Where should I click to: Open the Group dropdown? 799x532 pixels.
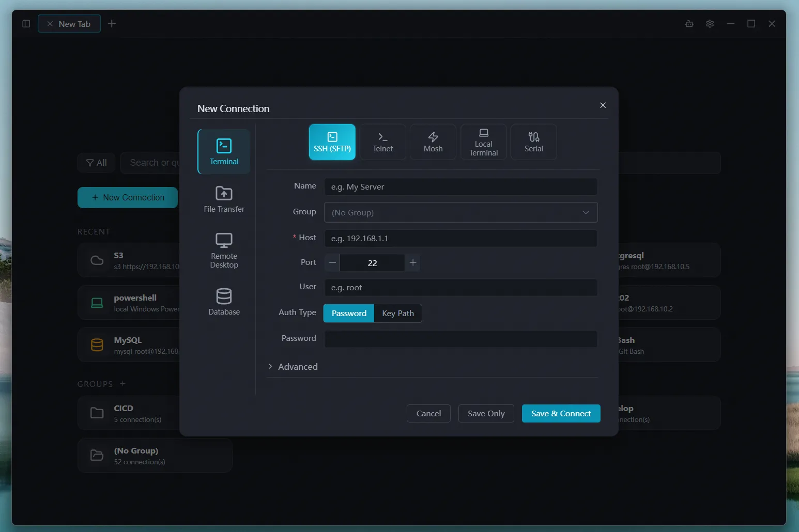click(x=460, y=212)
